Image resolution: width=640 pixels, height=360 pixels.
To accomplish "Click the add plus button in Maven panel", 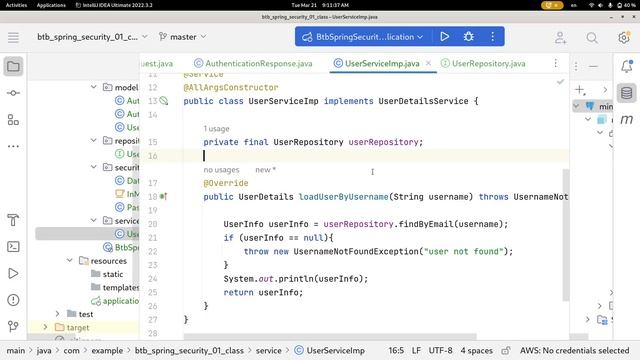I will [x=580, y=90].
